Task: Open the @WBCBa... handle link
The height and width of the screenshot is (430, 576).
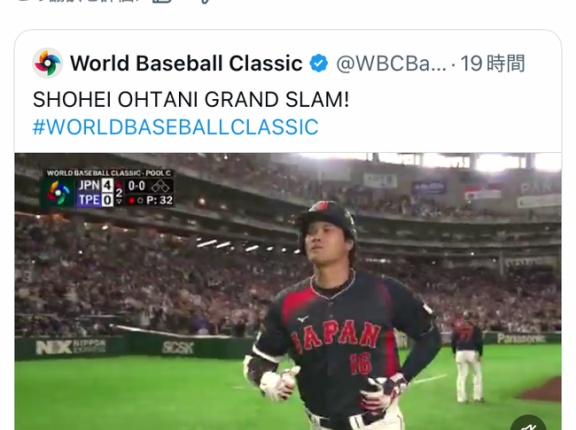Action: point(391,64)
